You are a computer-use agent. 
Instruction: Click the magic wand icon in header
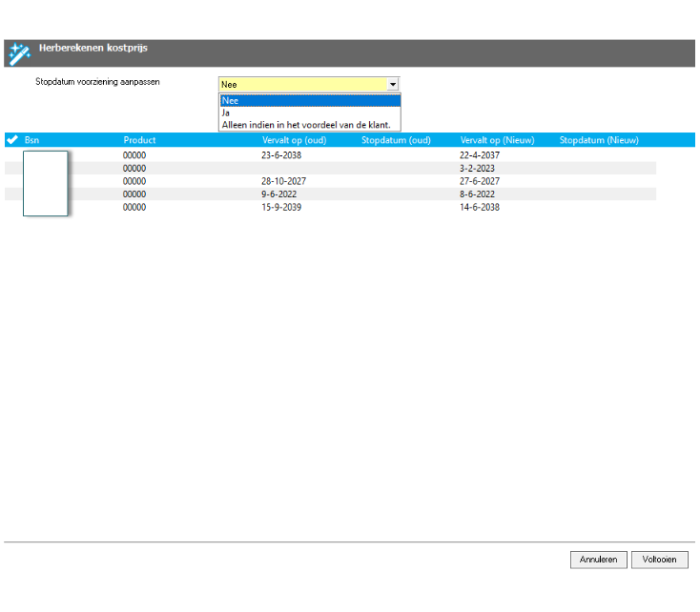pyautogui.click(x=18, y=53)
